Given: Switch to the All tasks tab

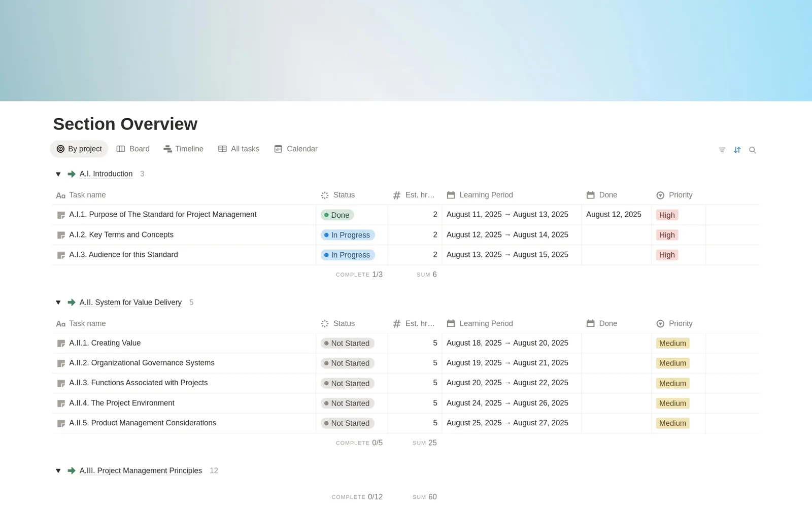Looking at the screenshot, I should [x=239, y=149].
